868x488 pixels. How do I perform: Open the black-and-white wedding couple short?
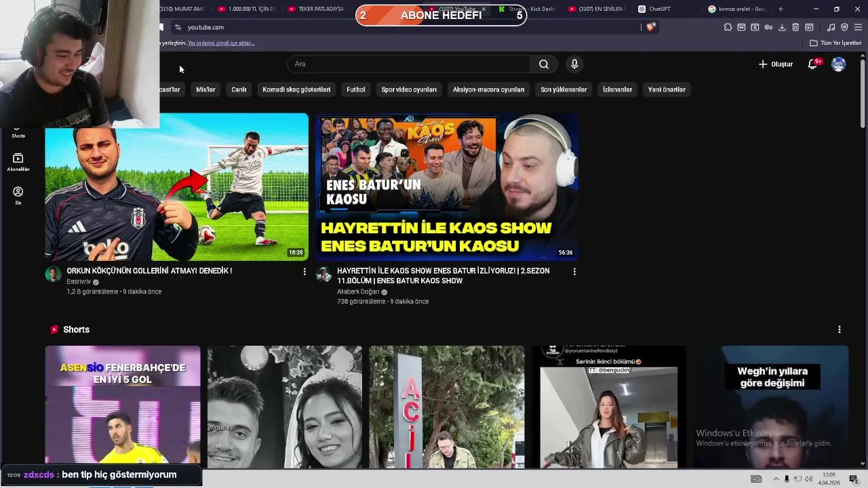[x=285, y=407]
